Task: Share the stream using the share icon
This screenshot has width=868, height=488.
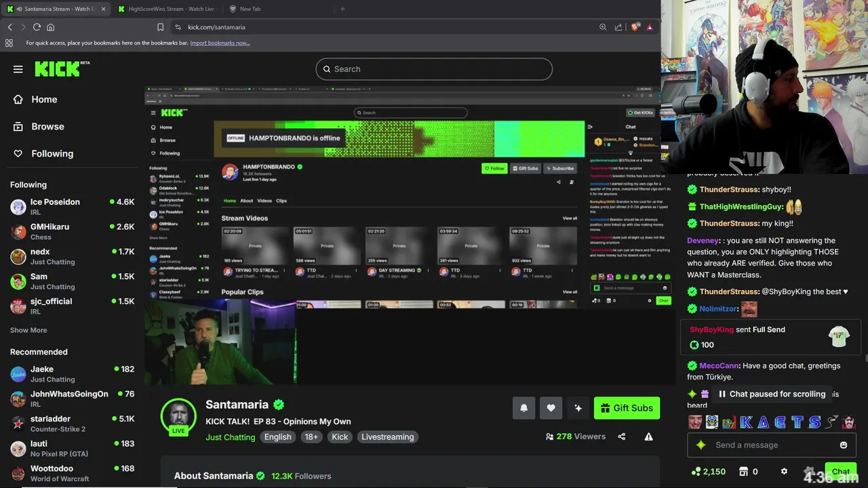Action: point(622,436)
